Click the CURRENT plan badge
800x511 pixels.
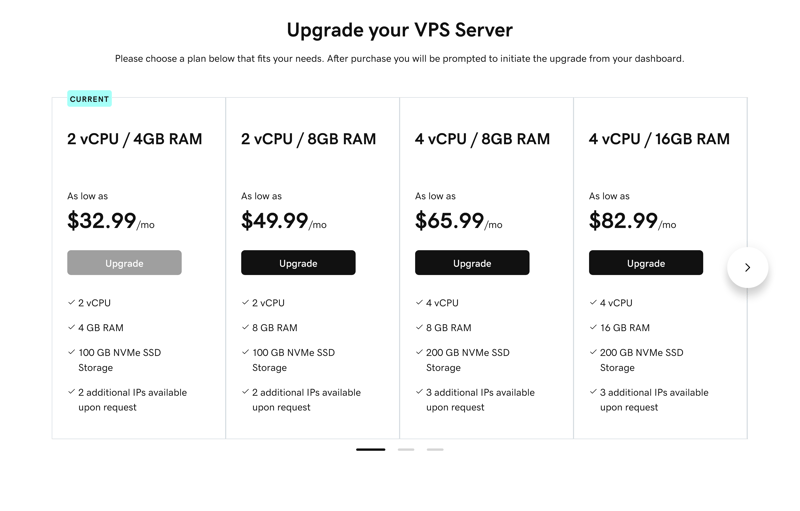89,99
